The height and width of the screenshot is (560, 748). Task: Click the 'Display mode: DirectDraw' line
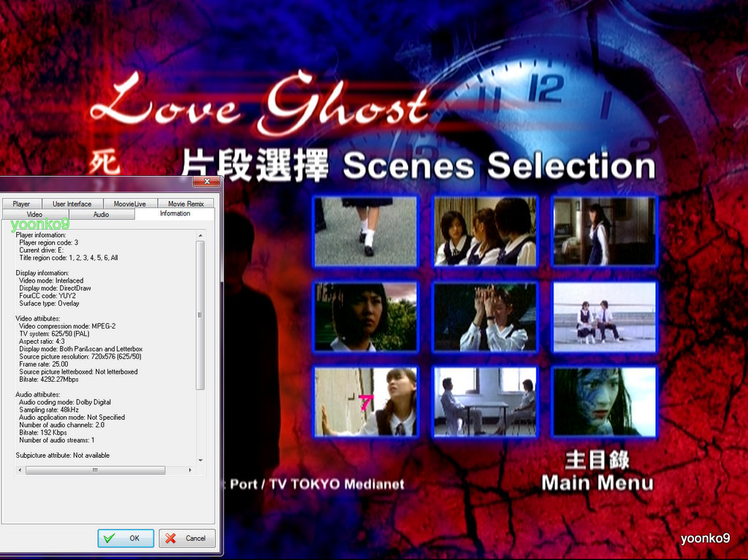55,288
